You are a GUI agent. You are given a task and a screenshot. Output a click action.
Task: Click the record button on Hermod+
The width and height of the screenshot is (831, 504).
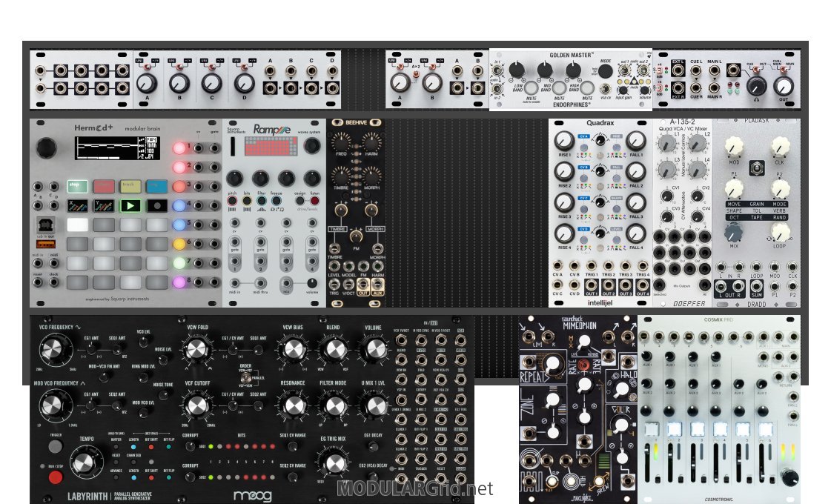coord(157,205)
